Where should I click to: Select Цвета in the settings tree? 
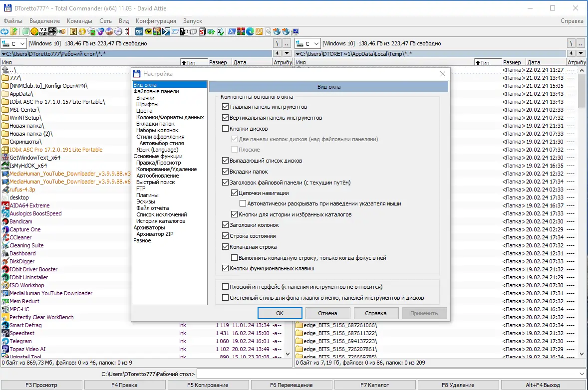click(144, 111)
